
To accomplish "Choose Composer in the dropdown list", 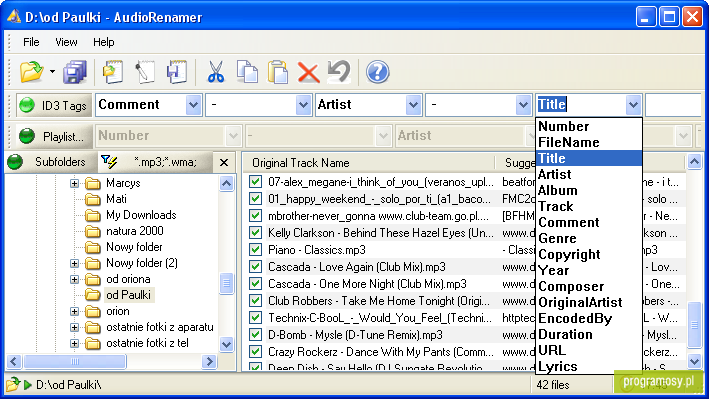I will point(589,286).
